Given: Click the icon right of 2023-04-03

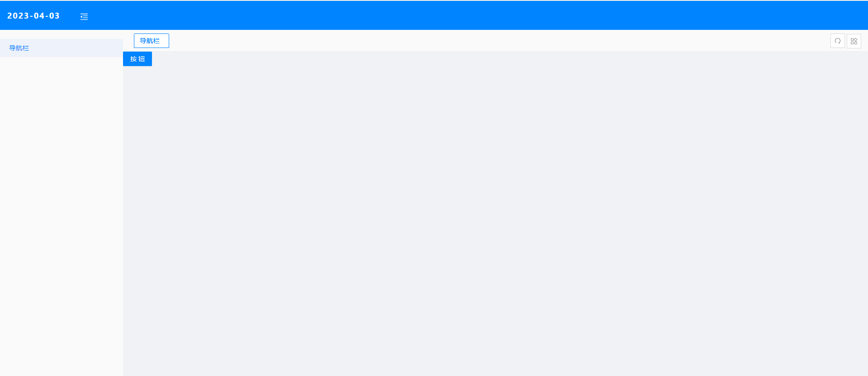Looking at the screenshot, I should (84, 17).
